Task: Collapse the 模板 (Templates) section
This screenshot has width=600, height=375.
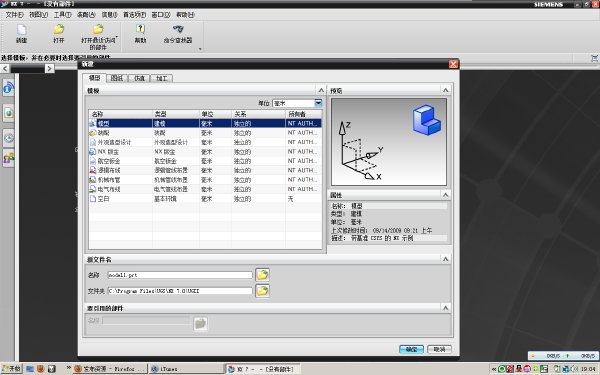Action: (321, 90)
